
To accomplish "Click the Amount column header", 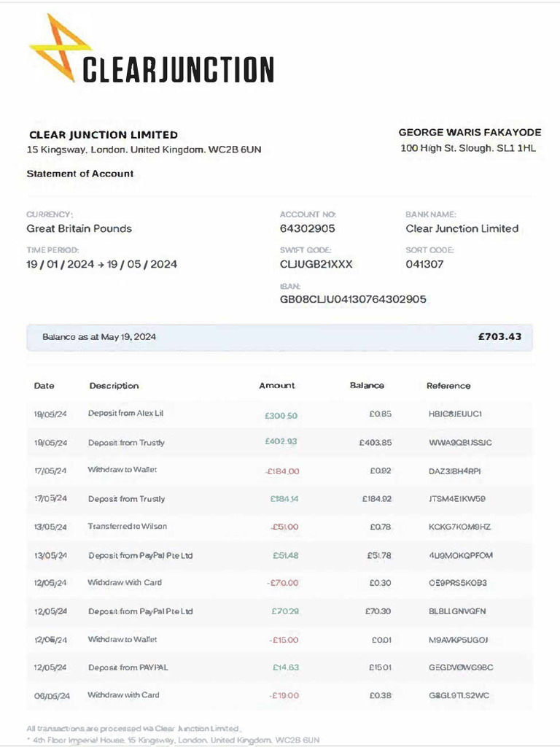I will pos(276,386).
